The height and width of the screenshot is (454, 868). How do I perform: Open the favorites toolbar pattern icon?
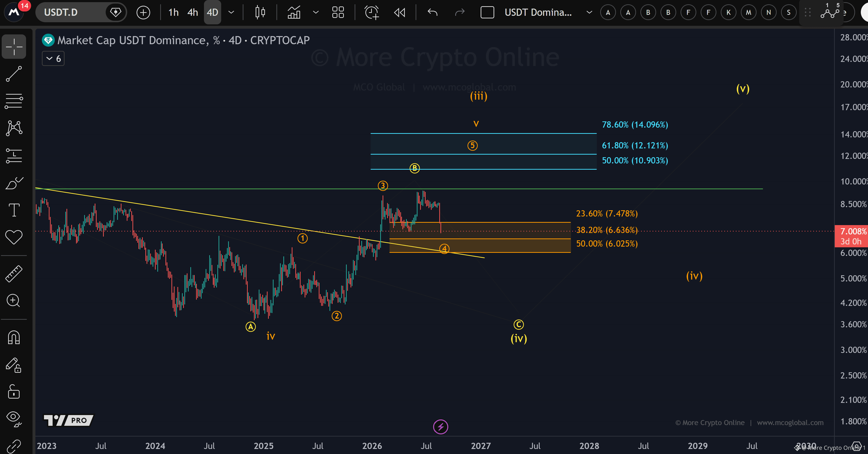pos(830,12)
